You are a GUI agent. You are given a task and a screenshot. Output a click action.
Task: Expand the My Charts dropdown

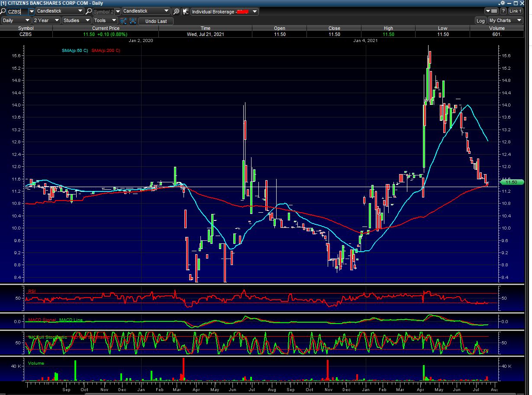pyautogui.click(x=505, y=21)
